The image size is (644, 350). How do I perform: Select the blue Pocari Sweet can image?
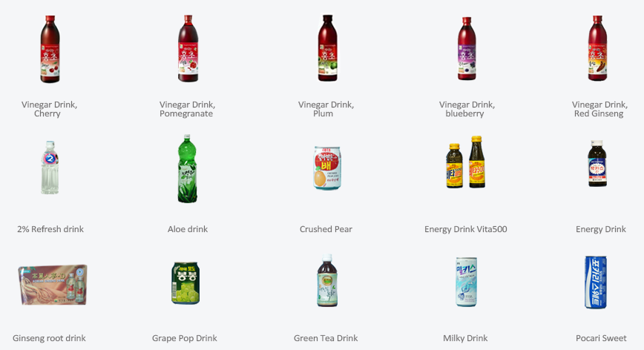(596, 283)
